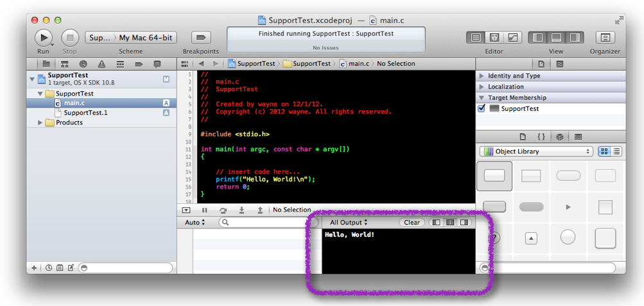Open the Project navigator tab

[46, 64]
